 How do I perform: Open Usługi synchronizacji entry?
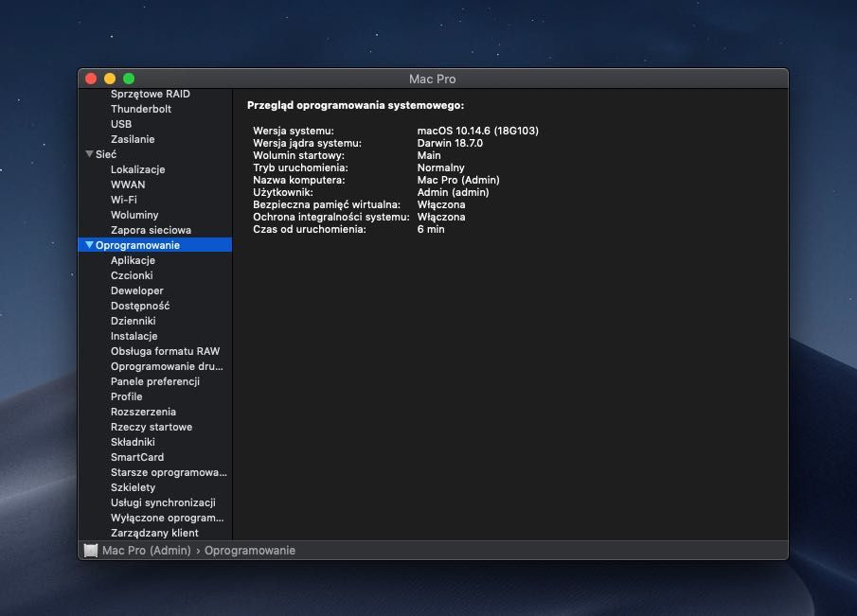tap(163, 502)
